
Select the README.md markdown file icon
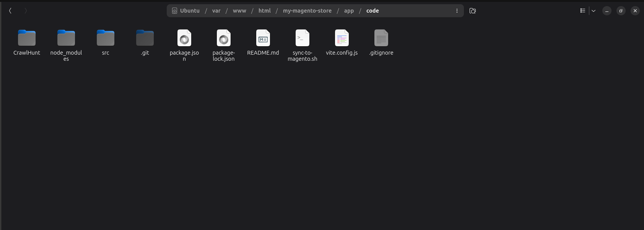point(263,38)
